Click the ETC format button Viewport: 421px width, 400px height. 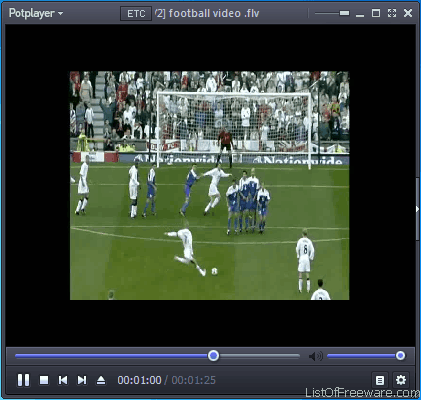tap(136, 14)
